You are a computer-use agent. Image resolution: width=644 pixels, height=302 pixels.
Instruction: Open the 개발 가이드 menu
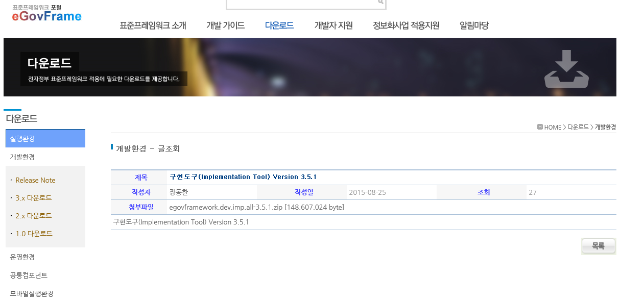pos(225,26)
